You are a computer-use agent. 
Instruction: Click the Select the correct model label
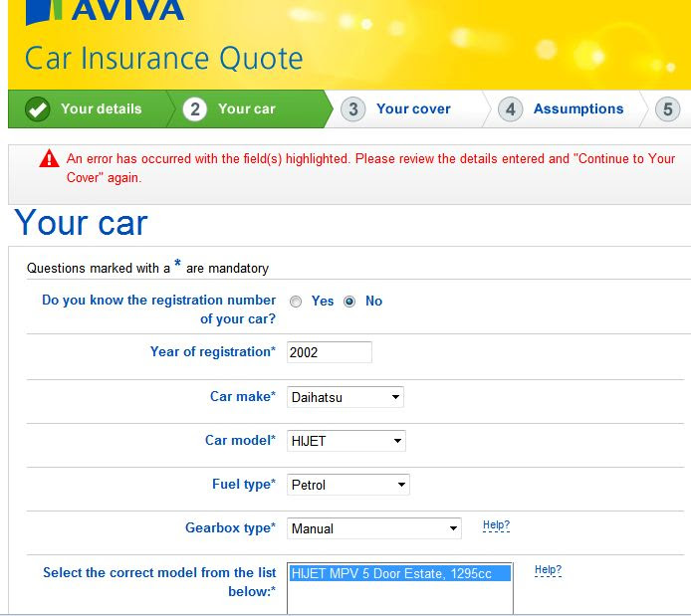tap(159, 581)
